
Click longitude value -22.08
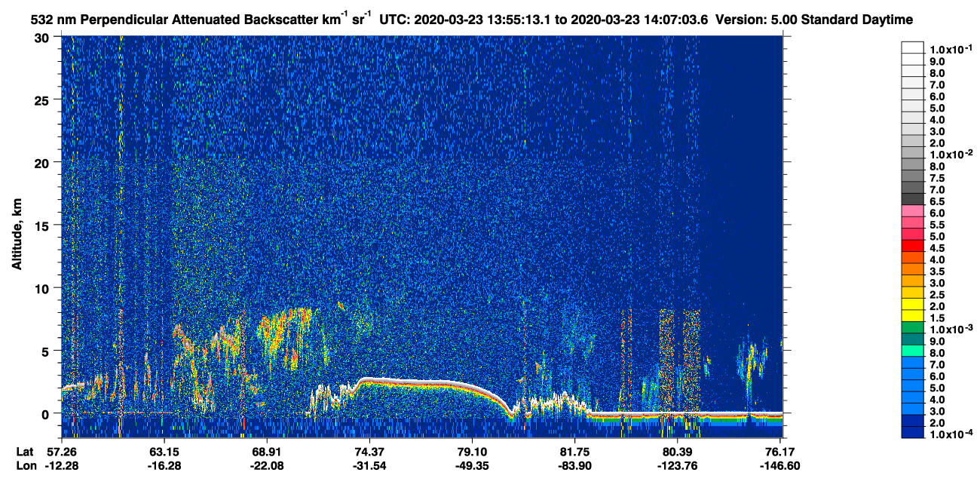tap(267, 466)
